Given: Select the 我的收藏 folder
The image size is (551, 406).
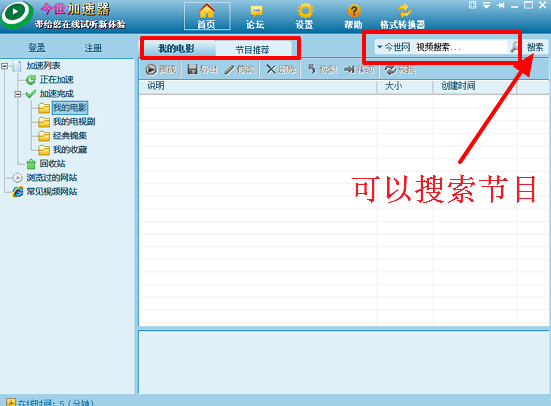Looking at the screenshot, I should click(70, 150).
